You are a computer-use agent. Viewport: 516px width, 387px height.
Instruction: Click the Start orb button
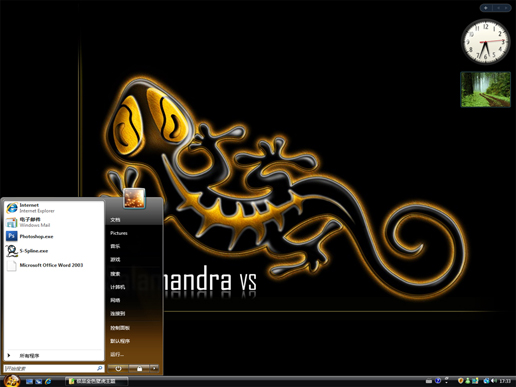click(x=12, y=381)
